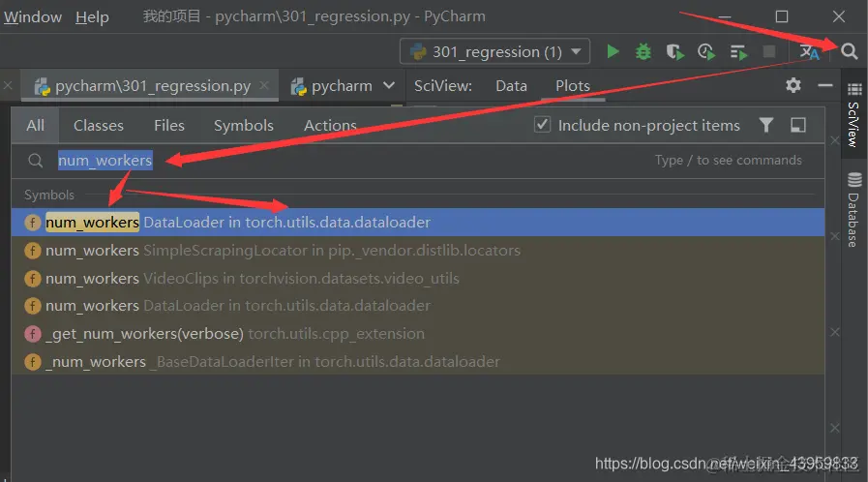Viewport: 868px width, 482px height.
Task: Click the Symbols section header
Action: (x=49, y=195)
